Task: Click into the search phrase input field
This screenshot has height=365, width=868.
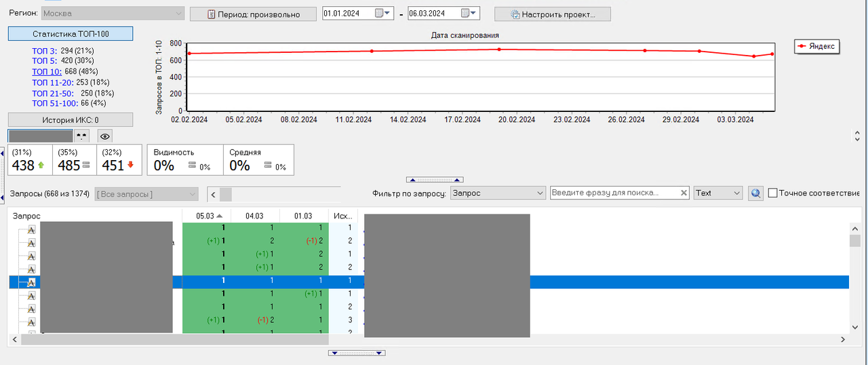Action: (x=614, y=193)
